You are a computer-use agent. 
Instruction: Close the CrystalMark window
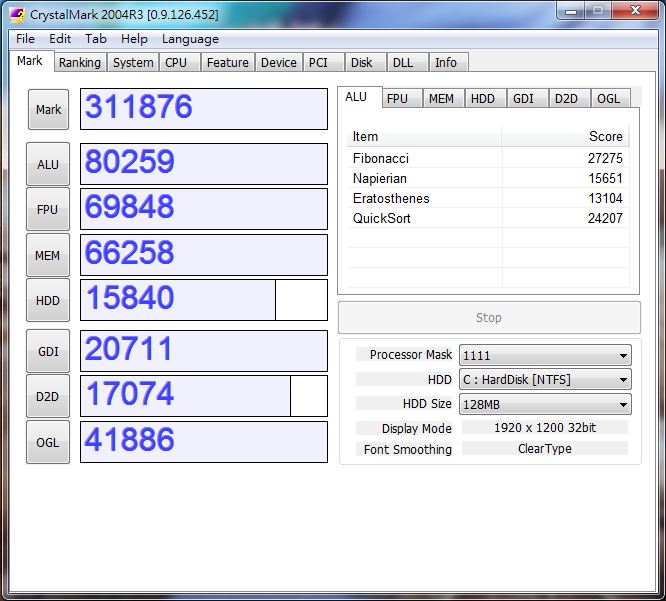(635, 10)
